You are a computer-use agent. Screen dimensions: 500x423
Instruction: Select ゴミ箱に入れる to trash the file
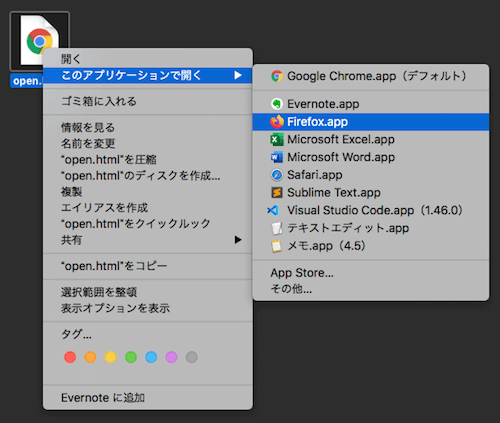[x=148, y=101]
